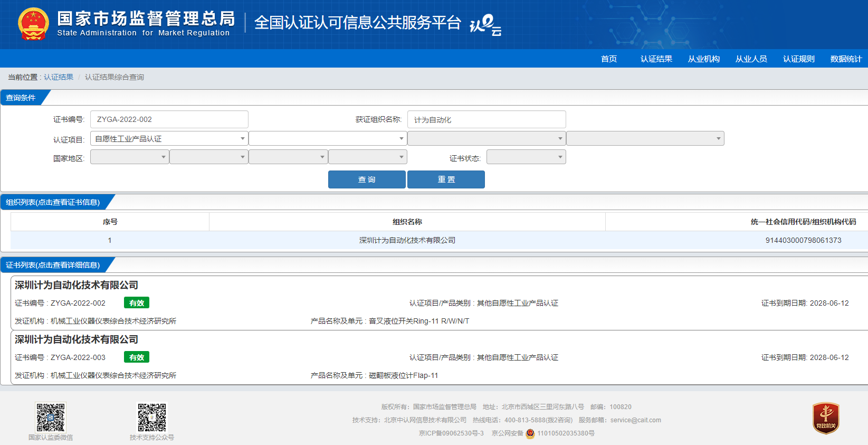
Task: Click the first certificate's 发证机构 text
Action: click(x=96, y=321)
